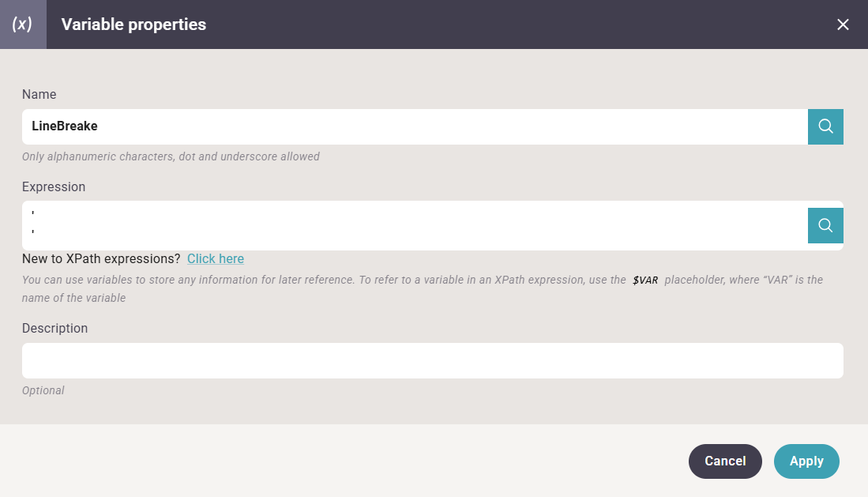The image size is (868, 497).
Task: Open the 'Click here' XPath help link
Action: point(216,259)
